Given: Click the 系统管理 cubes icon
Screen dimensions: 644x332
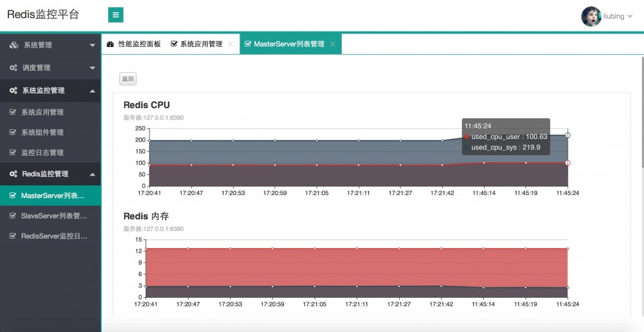Looking at the screenshot, I should [x=14, y=45].
